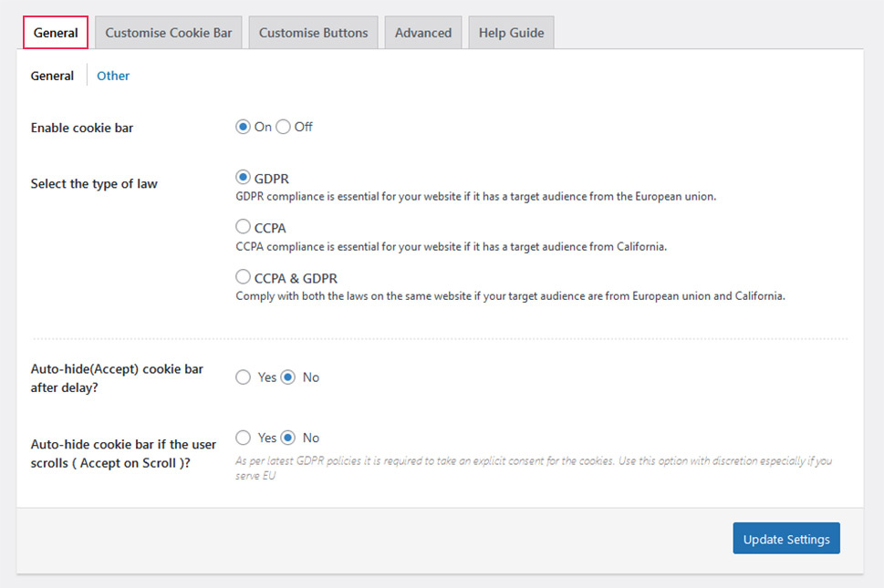Click the "Select the type of law" label
This screenshot has width=884, height=588.
(94, 183)
